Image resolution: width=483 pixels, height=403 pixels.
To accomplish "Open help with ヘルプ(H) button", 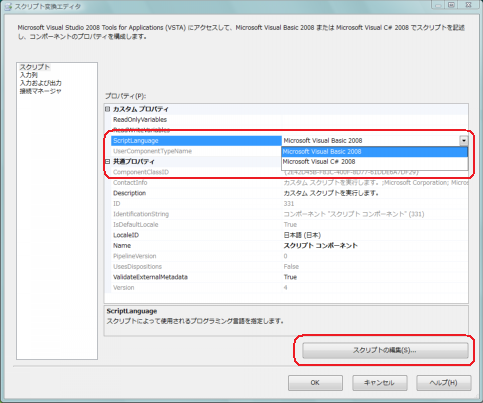I will [x=443, y=383].
